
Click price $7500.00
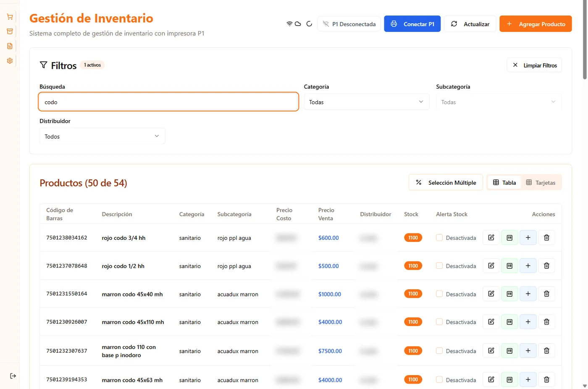[x=330, y=351]
